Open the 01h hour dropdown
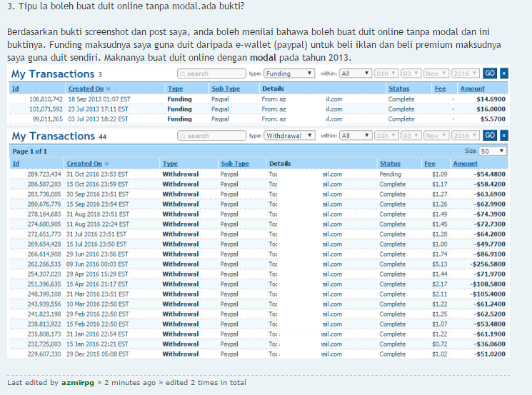Screen dimensions: 532x395 386,74
